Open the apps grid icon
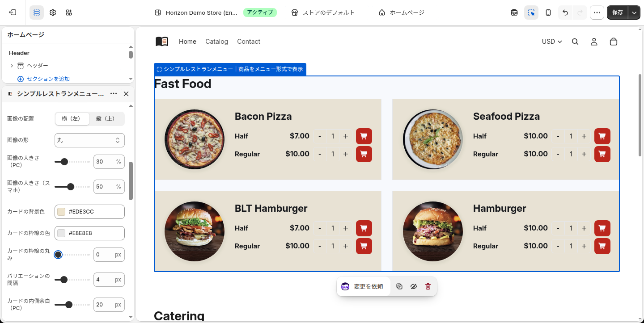This screenshot has height=323, width=644. (x=69, y=13)
